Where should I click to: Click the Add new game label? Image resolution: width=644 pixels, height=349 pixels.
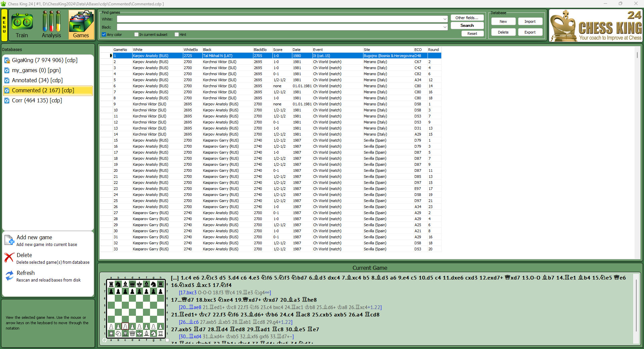pyautogui.click(x=35, y=237)
